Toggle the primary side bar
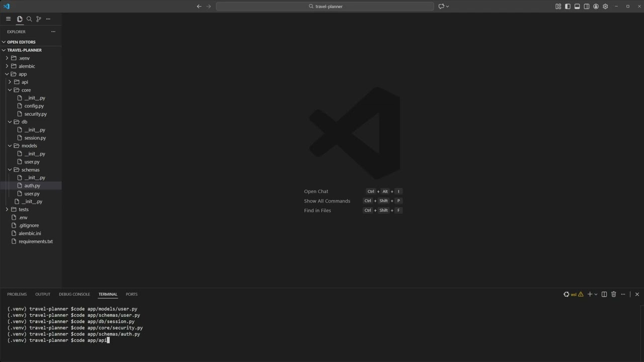 (x=568, y=7)
